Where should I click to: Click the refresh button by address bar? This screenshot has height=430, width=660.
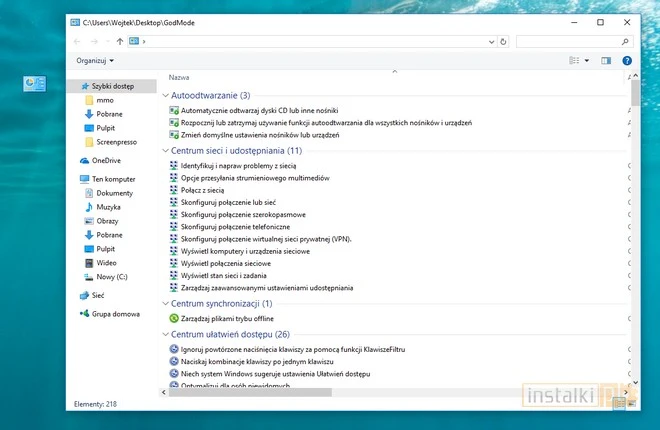pos(500,41)
